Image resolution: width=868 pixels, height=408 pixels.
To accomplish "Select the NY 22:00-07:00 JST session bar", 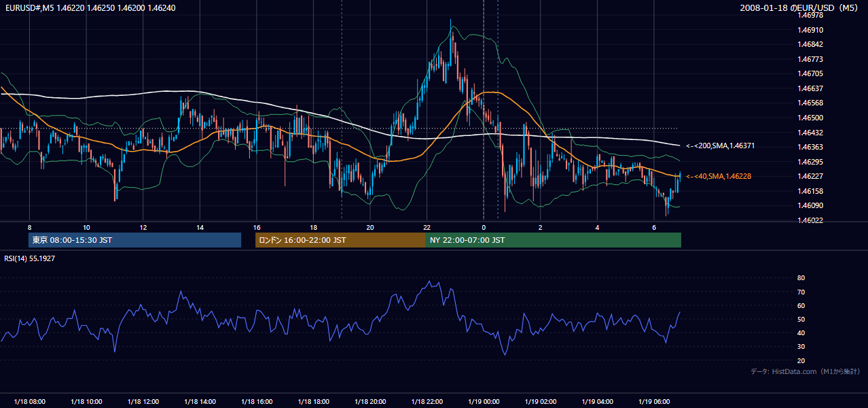I will [x=554, y=240].
